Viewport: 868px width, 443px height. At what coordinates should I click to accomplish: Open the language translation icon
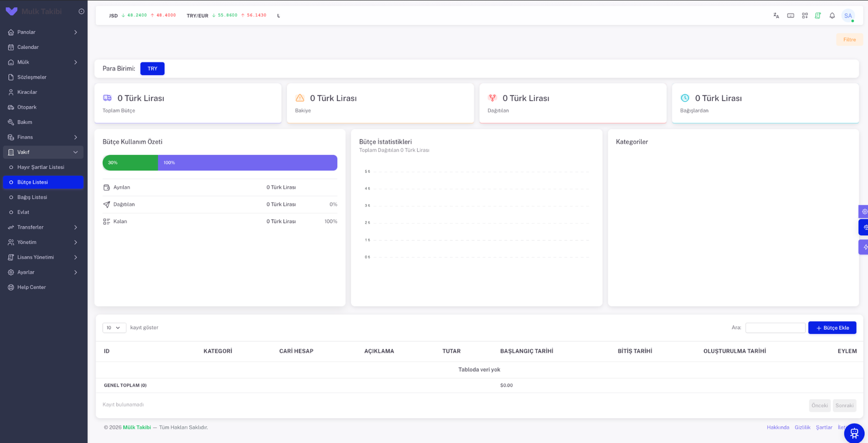pos(776,16)
